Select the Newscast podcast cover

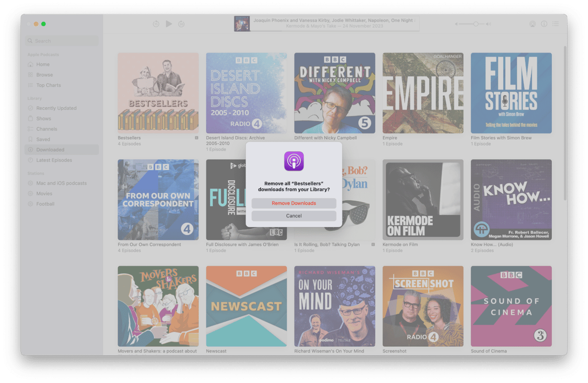click(x=246, y=306)
